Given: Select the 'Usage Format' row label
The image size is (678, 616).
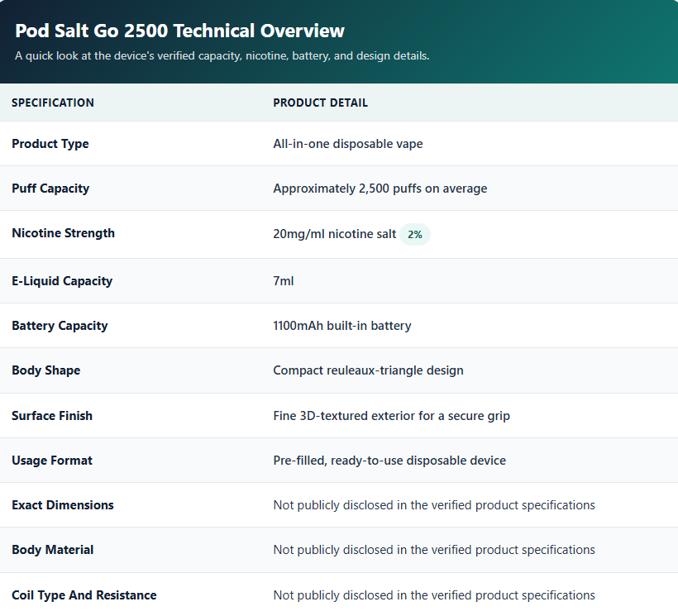Looking at the screenshot, I should pyautogui.click(x=52, y=461).
